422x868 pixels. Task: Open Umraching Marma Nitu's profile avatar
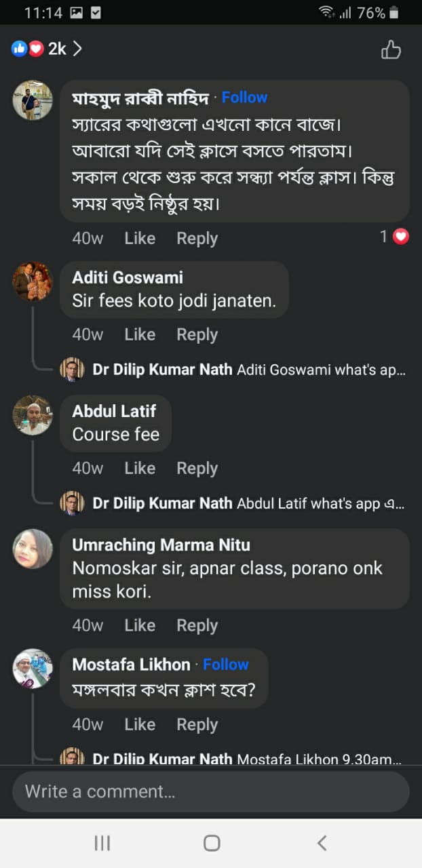32,549
